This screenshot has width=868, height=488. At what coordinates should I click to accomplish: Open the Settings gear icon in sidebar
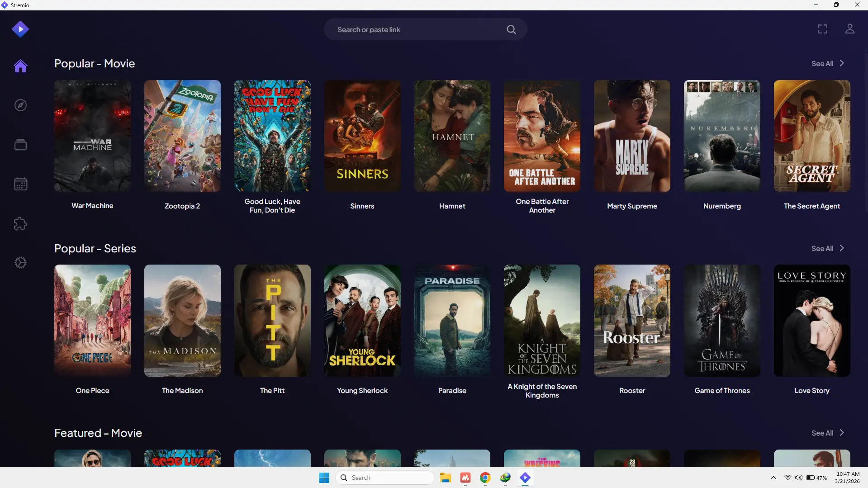[20, 263]
